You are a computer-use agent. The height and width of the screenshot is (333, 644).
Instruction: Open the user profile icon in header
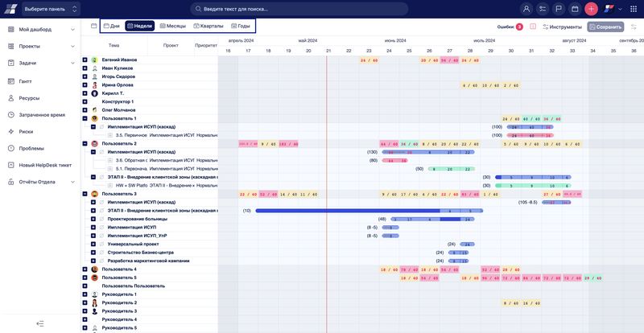[526, 9]
